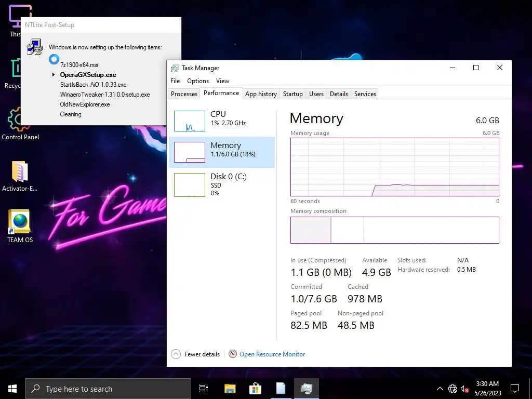Click the 82.5 MB Paged pool value
The height and width of the screenshot is (399, 532).
[309, 325]
